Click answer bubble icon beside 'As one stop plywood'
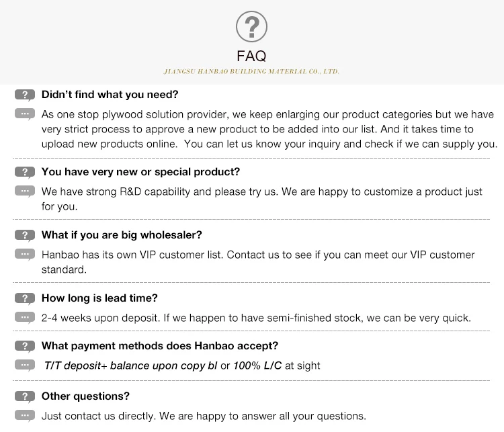The height and width of the screenshot is (432, 504). point(24,114)
